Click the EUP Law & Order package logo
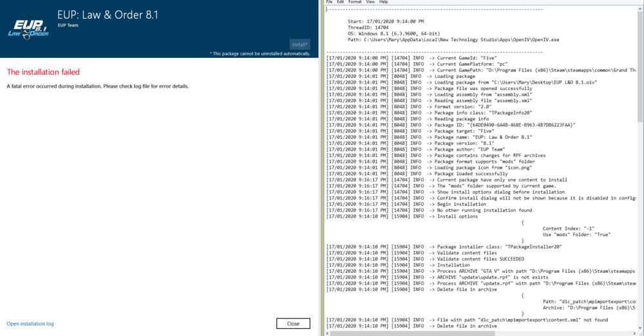The image size is (644, 336). coord(28,30)
